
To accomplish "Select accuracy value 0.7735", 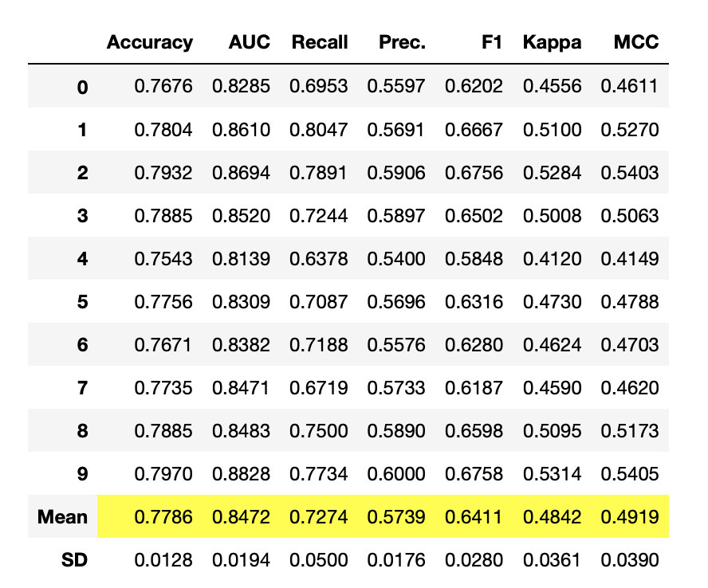I will coord(163,388).
